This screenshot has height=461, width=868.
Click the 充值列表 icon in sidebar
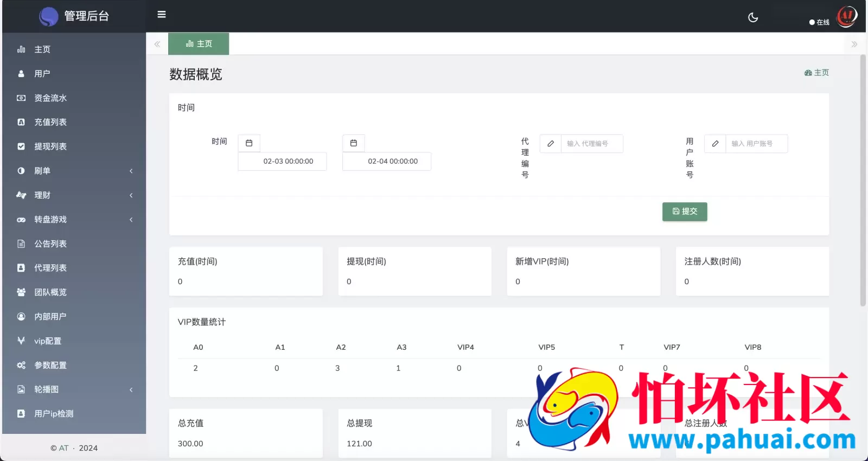(21, 122)
